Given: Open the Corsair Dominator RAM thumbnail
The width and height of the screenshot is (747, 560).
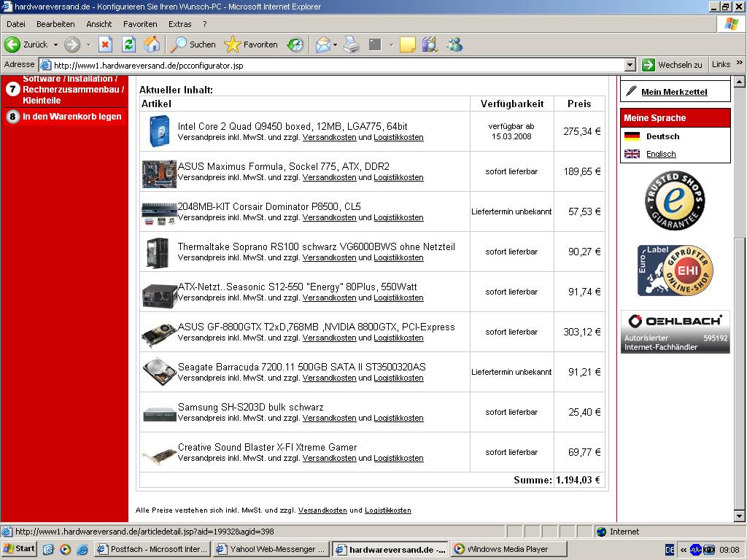Looking at the screenshot, I should coord(159,214).
